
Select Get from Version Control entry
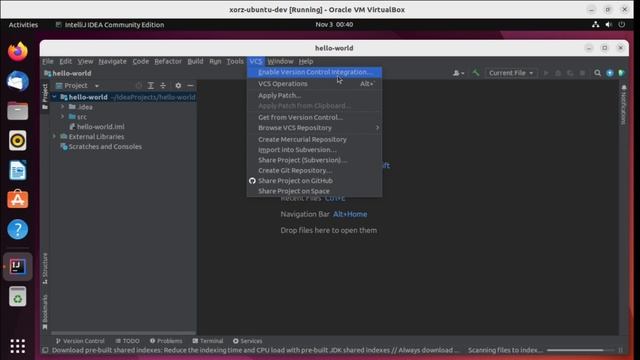314,117
